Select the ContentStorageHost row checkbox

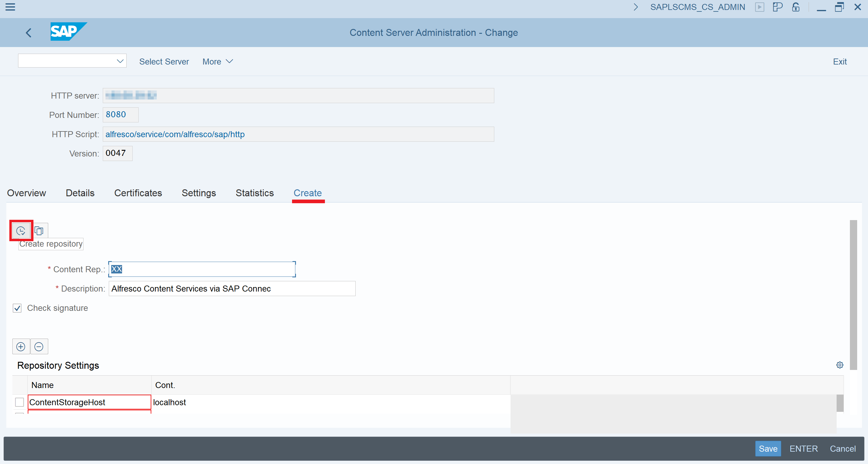coord(19,402)
